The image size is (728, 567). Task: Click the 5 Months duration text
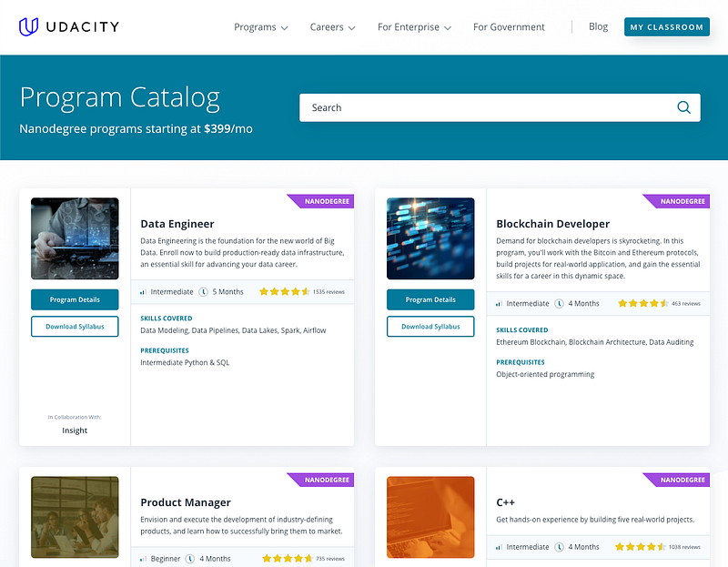(x=228, y=292)
